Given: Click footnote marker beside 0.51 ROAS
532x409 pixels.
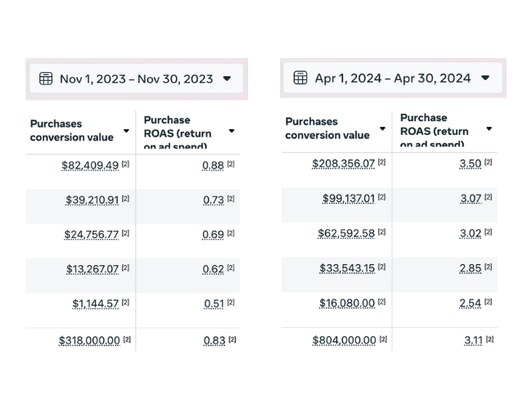Looking at the screenshot, I should coord(231,303).
